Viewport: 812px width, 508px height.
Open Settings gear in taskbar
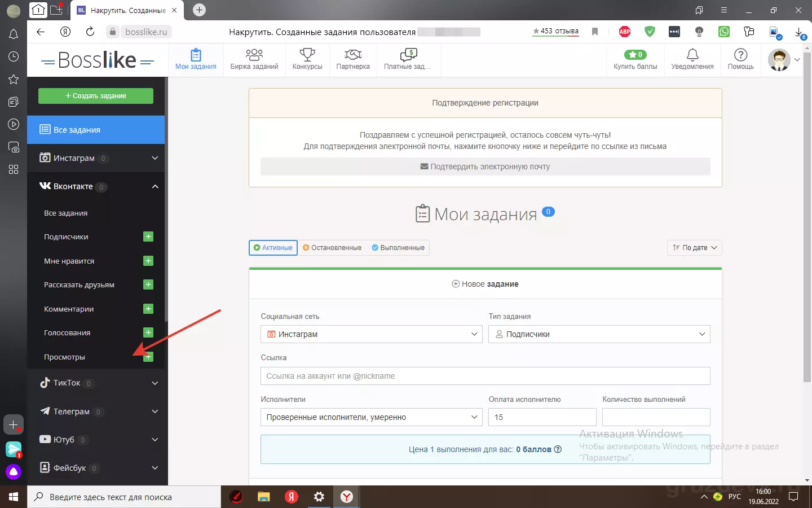click(319, 497)
